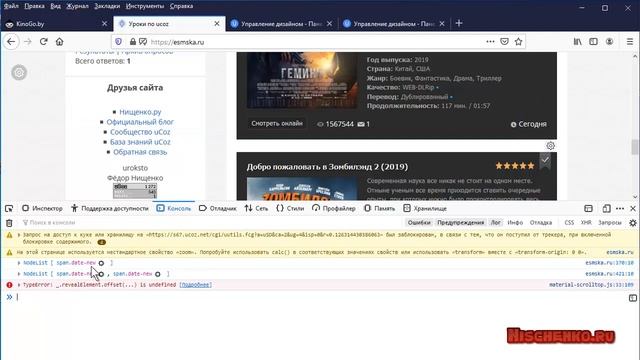
Task: Open the Инструменты menu
Action: click(x=145, y=6)
